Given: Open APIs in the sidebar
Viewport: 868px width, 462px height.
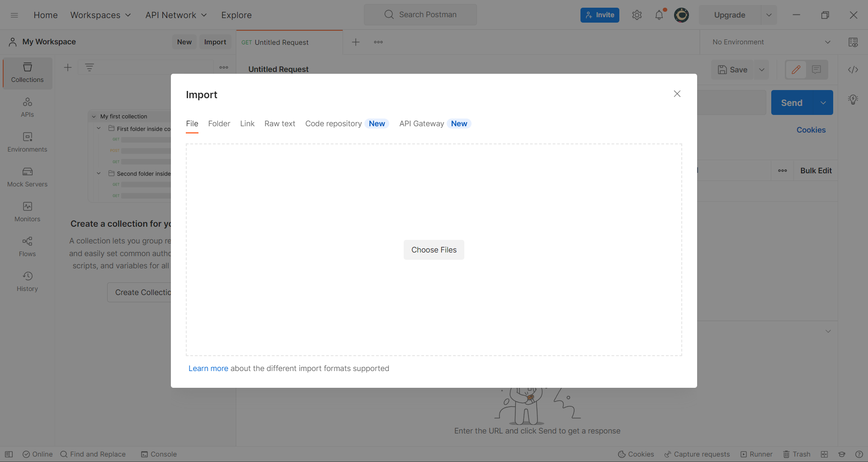Looking at the screenshot, I should pos(28,108).
